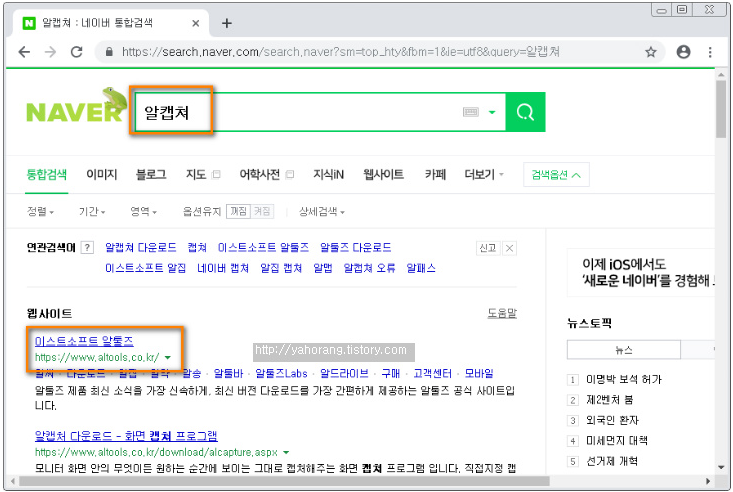733x492 pixels.
Task: Switch to the 지식iN tab
Action: (x=328, y=175)
